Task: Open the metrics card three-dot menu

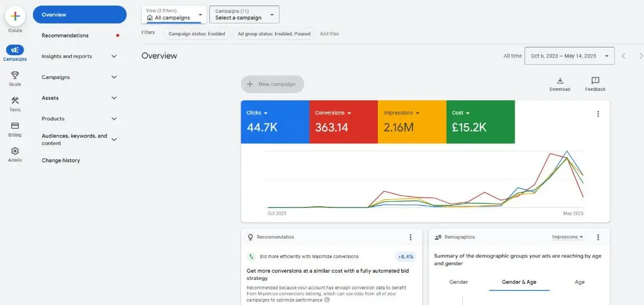Action: [x=598, y=114]
